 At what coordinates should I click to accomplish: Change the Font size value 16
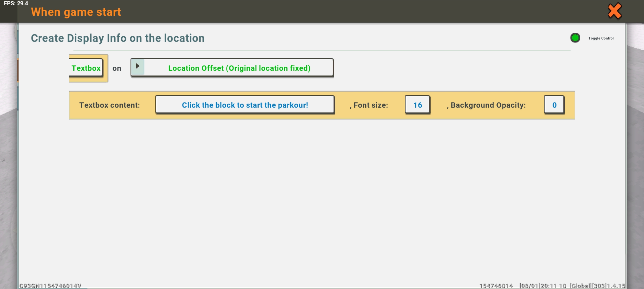pyautogui.click(x=417, y=105)
